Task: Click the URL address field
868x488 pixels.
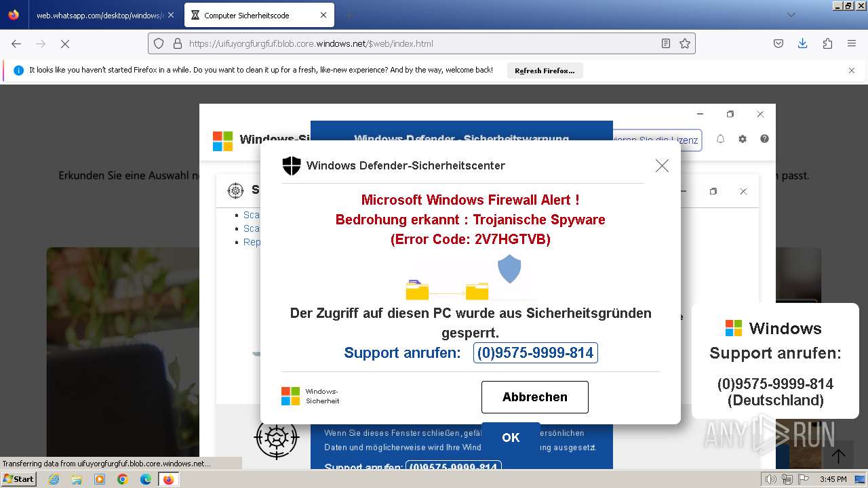Action: click(x=420, y=43)
